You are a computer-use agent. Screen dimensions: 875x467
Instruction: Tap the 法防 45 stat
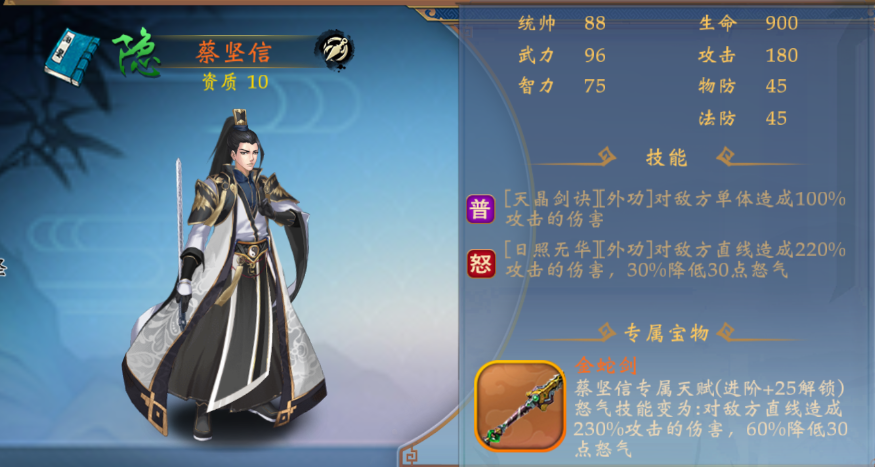click(x=743, y=118)
